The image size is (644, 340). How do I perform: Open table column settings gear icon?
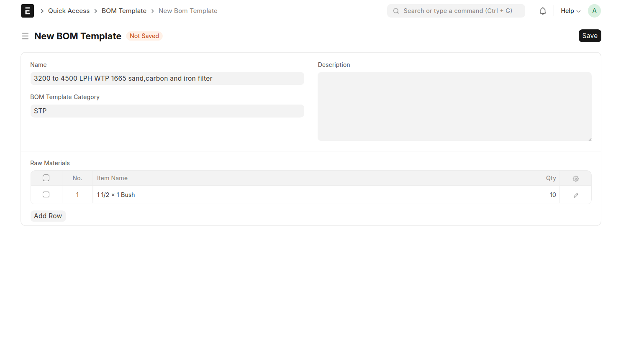[575, 179]
